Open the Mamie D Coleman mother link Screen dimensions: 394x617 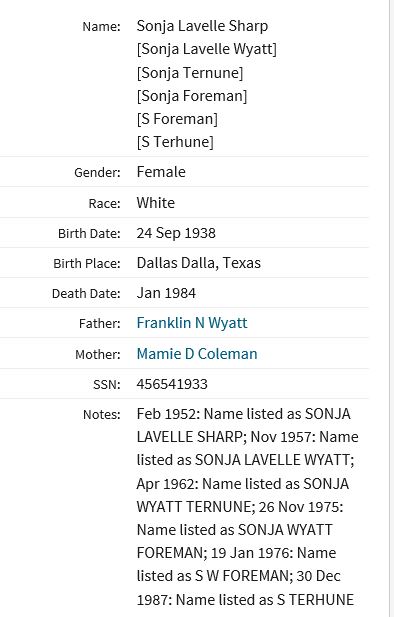pos(197,353)
